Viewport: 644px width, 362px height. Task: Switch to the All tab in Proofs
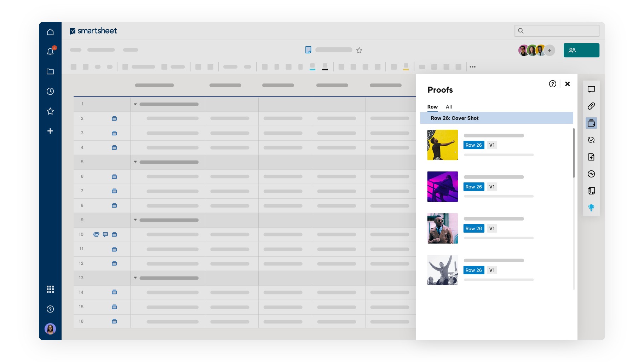[x=449, y=107]
